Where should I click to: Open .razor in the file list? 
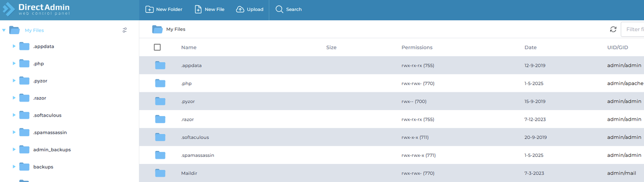[x=187, y=119]
